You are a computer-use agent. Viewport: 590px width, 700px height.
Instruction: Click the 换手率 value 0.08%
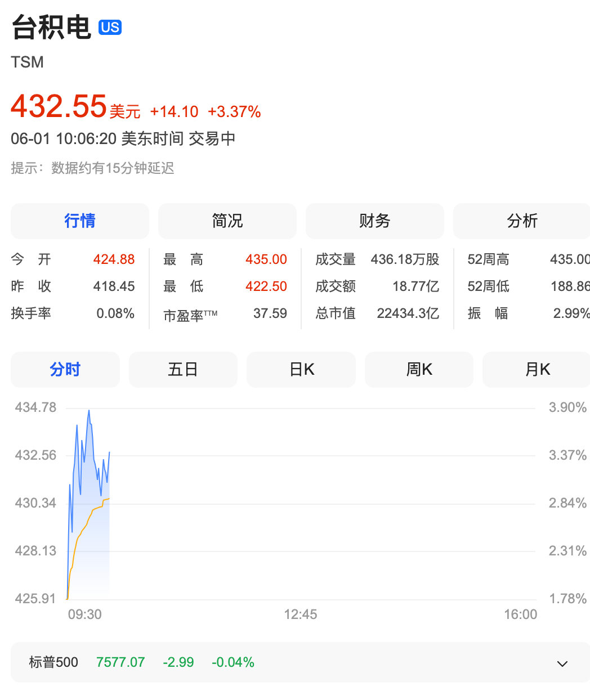[x=115, y=313]
